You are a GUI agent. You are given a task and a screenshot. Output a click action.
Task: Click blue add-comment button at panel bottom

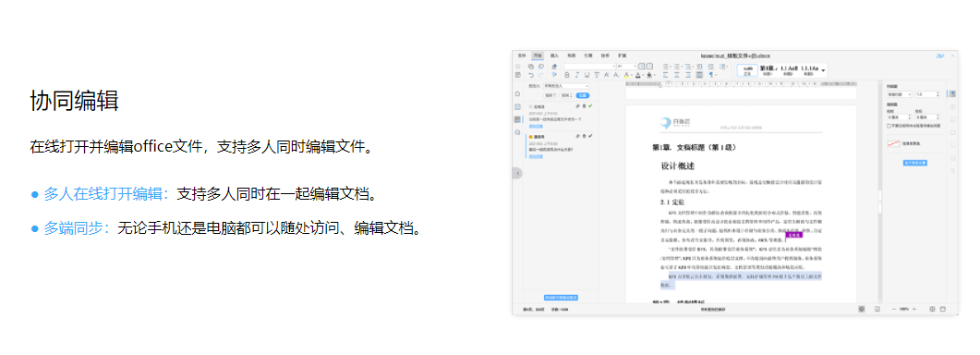point(561,298)
